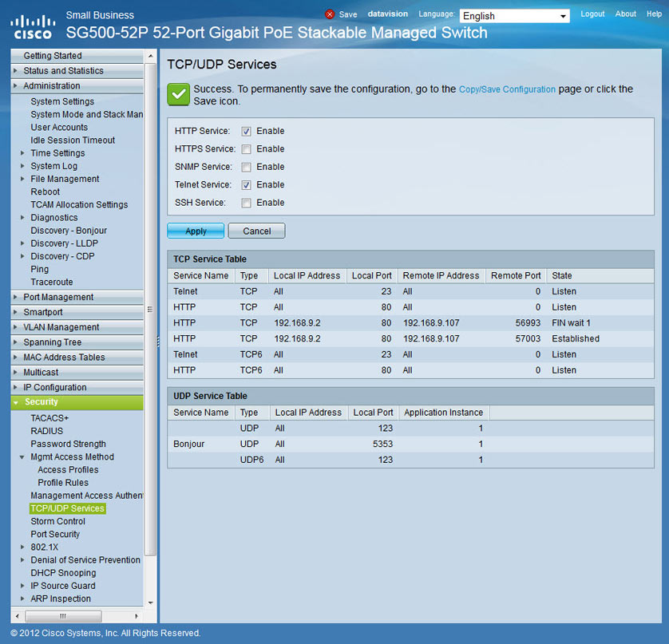Collapse Mgmt Access Method subtree

tap(22, 457)
